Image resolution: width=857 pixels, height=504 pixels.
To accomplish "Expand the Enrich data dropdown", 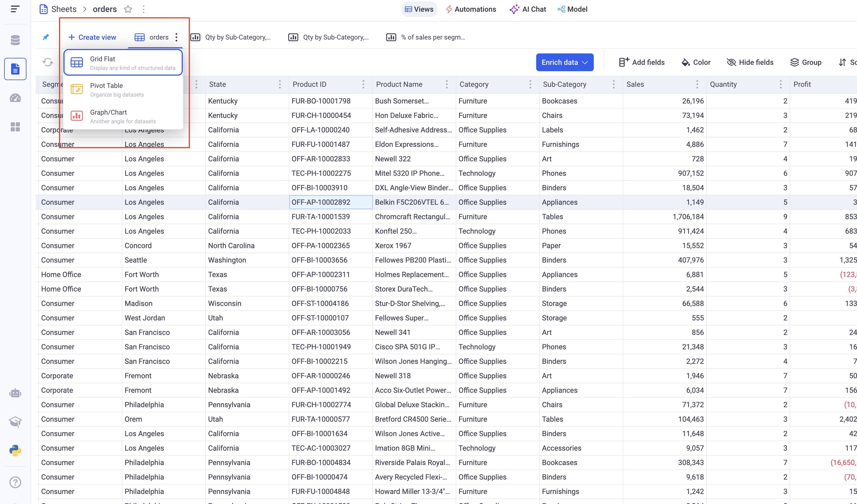I will [x=565, y=62].
